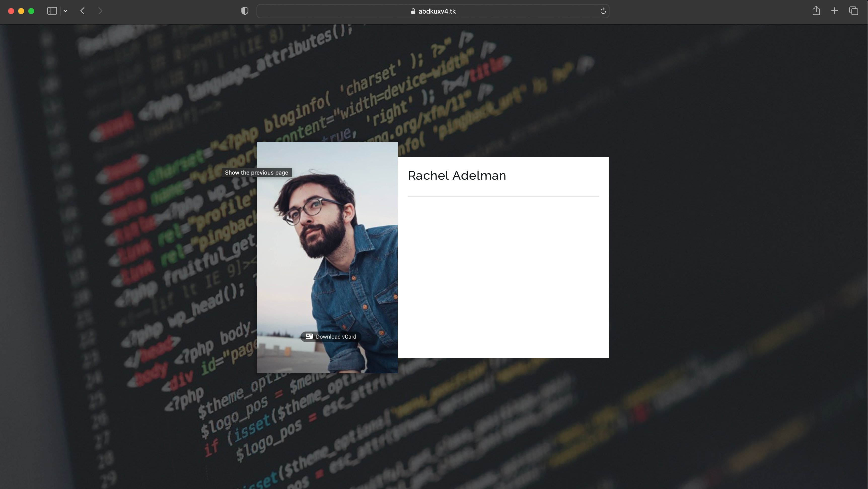The height and width of the screenshot is (489, 868).
Task: Click the lock icon beside abdkuxv4.tk
Action: click(x=413, y=11)
